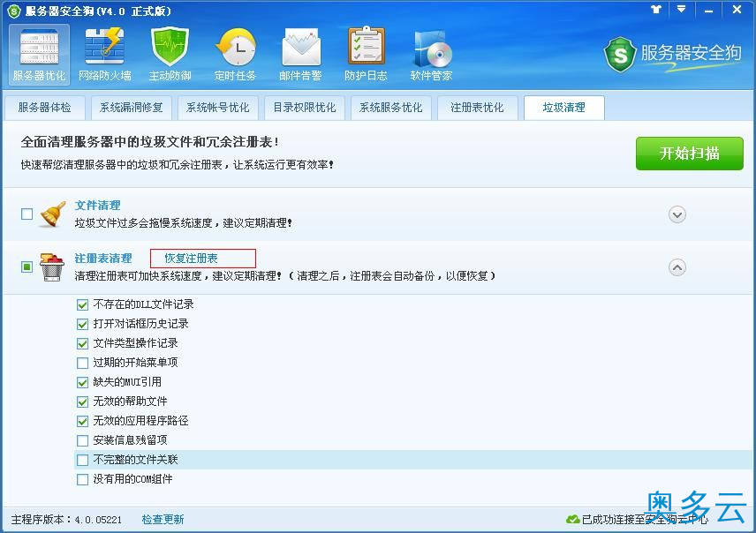This screenshot has height=533, width=756.
Task: Click the 文件清理 heading link
Action: tap(98, 206)
